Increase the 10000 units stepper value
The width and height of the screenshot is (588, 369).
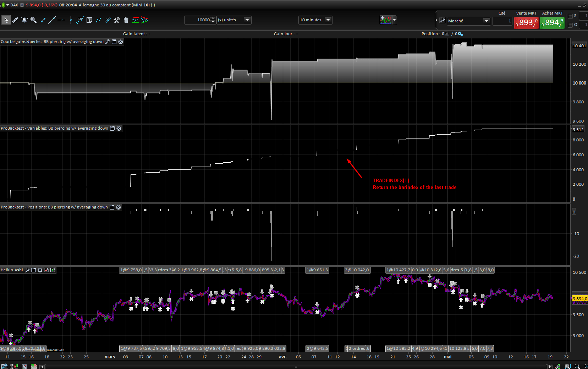[213, 18]
